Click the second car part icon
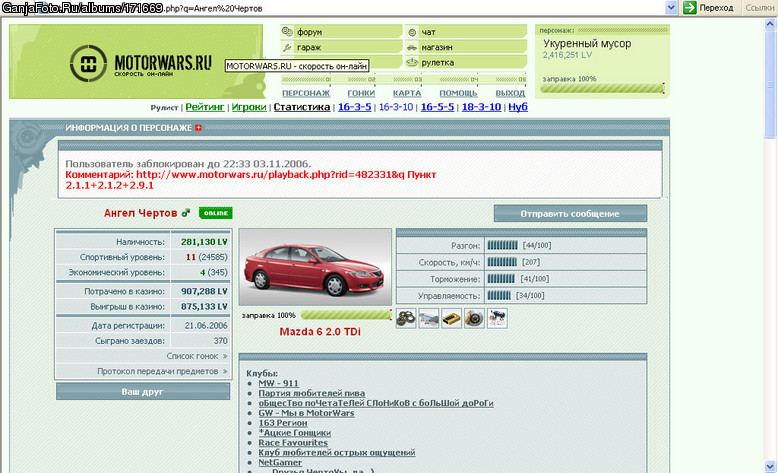Screen dimensions: 778x473 coord(429,318)
